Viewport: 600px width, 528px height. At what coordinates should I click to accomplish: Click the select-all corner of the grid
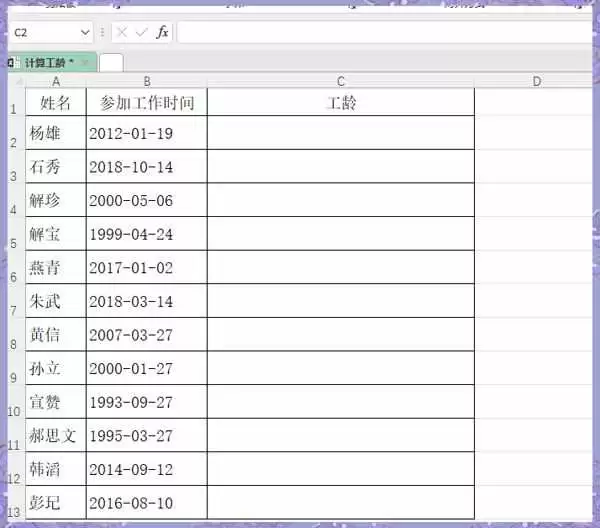coord(17,81)
